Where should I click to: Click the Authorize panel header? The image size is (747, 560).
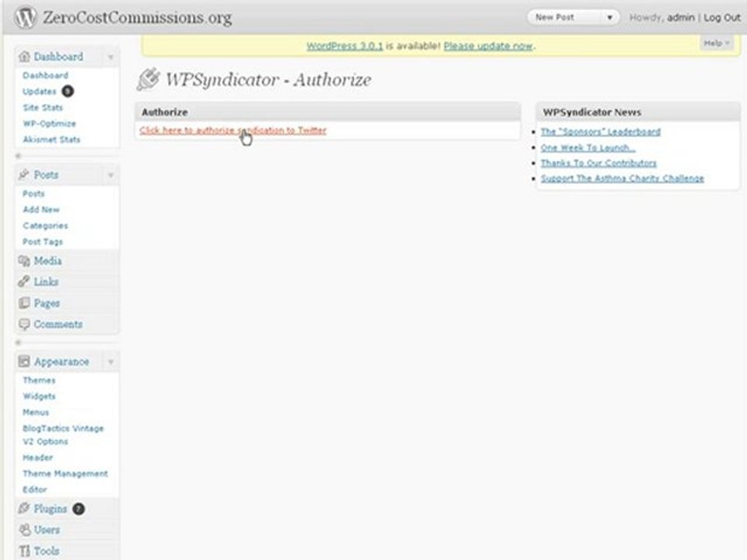pyautogui.click(x=328, y=112)
